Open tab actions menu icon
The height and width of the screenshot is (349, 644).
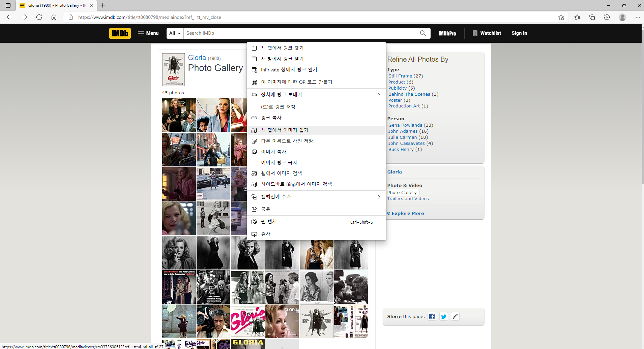click(x=8, y=5)
